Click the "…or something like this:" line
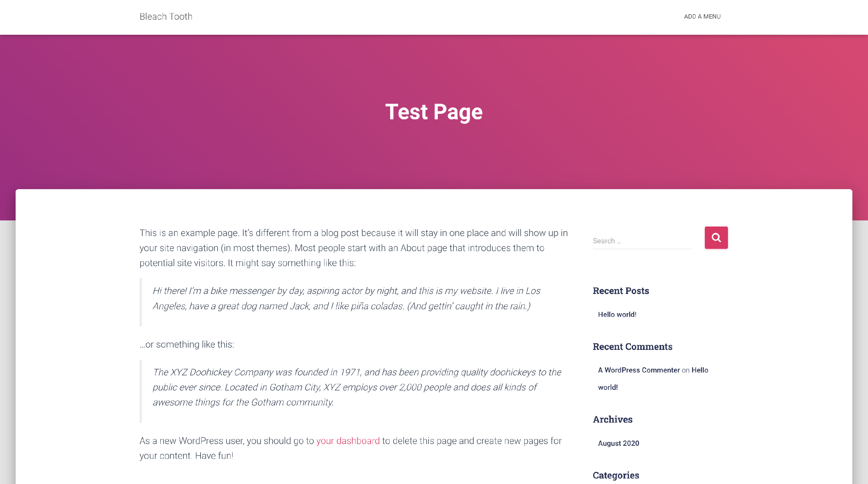 tap(187, 344)
